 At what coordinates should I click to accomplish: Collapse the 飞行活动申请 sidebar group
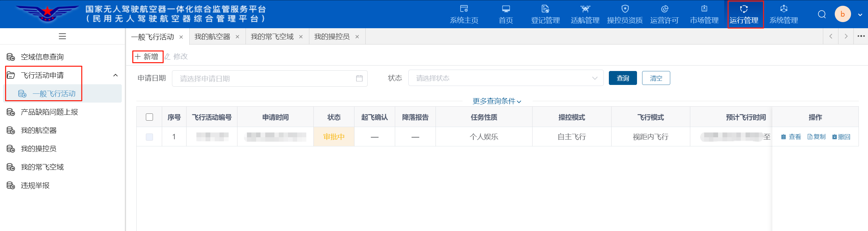[x=115, y=75]
